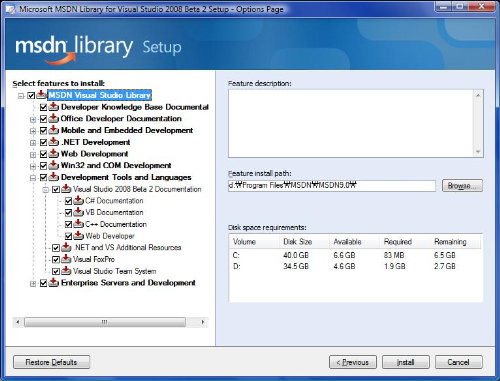Toggle the Developer Knowledge Base checkbox
This screenshot has height=381, width=500.
(43, 107)
